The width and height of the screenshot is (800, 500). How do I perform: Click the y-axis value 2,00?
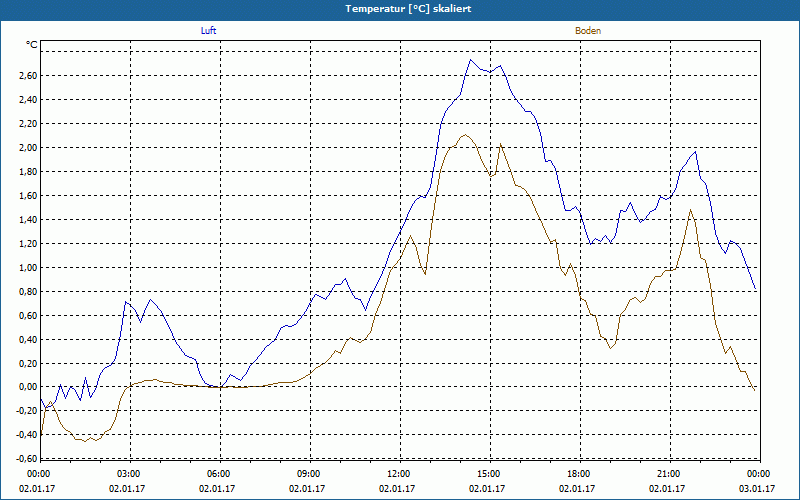pyautogui.click(x=29, y=147)
